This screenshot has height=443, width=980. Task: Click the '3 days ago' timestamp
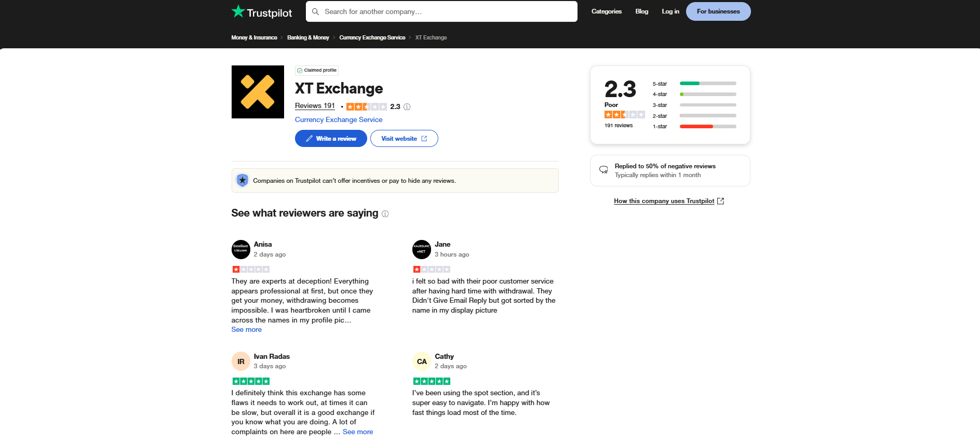point(270,366)
